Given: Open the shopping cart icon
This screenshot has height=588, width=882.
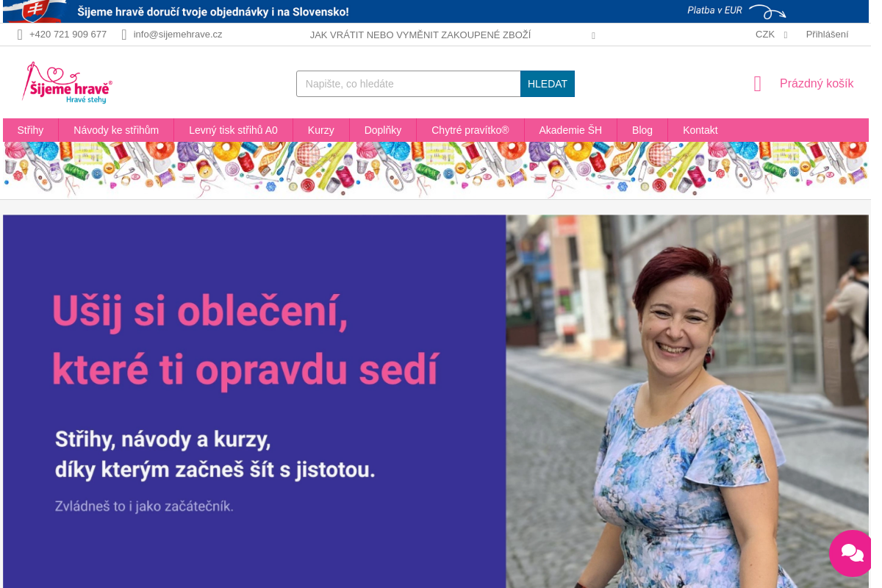Looking at the screenshot, I should coord(757,83).
